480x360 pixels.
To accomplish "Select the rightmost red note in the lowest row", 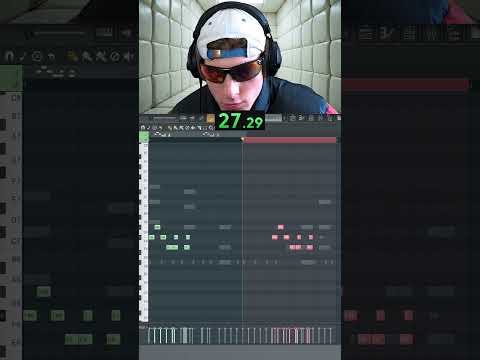I will pos(310,247).
